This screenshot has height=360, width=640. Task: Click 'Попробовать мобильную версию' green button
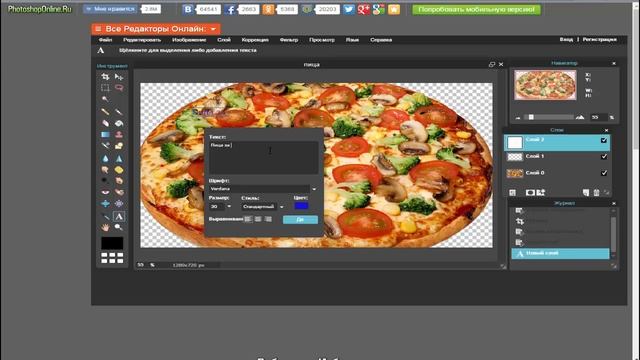pyautogui.click(x=476, y=9)
